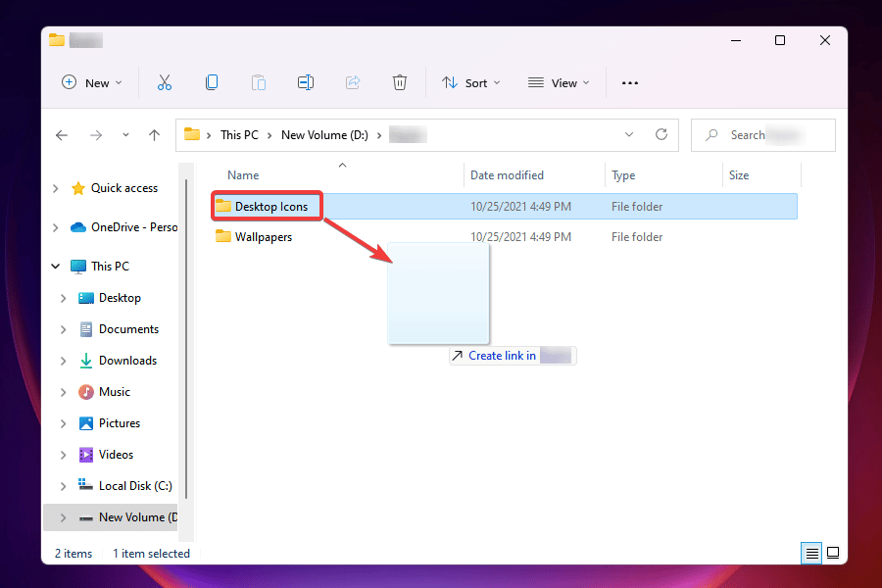Open the See more ellipsis menu
This screenshot has width=882, height=588.
pos(630,82)
